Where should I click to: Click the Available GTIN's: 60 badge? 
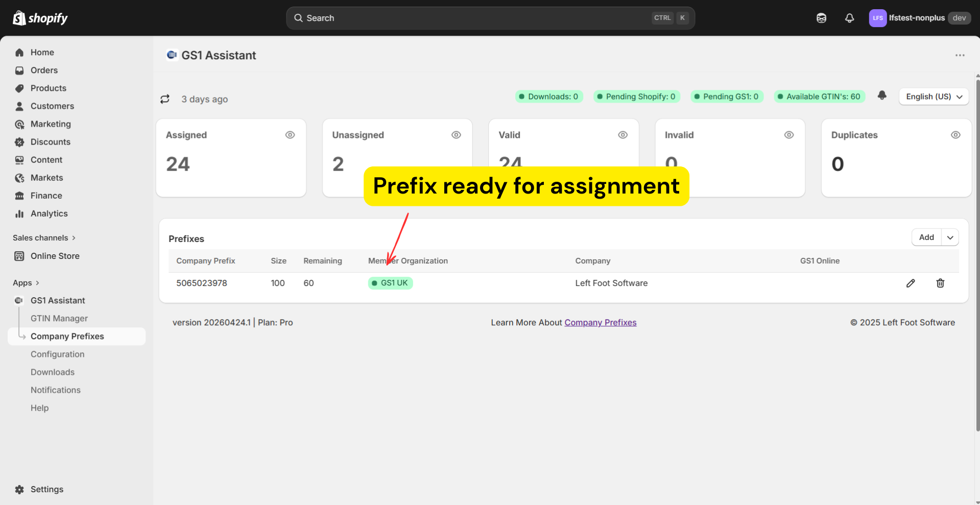point(820,97)
